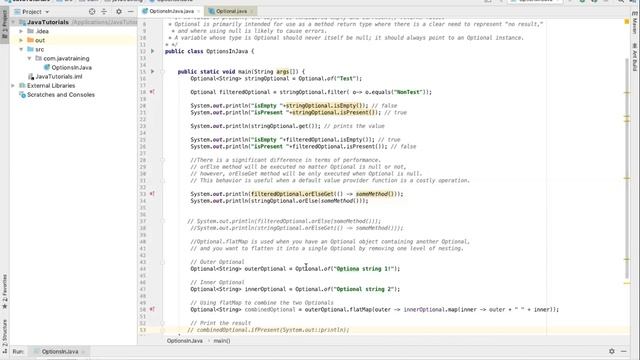Click run gutter arrow beside class OptionsInJava
The height and width of the screenshot is (360, 640).
coord(153,51)
